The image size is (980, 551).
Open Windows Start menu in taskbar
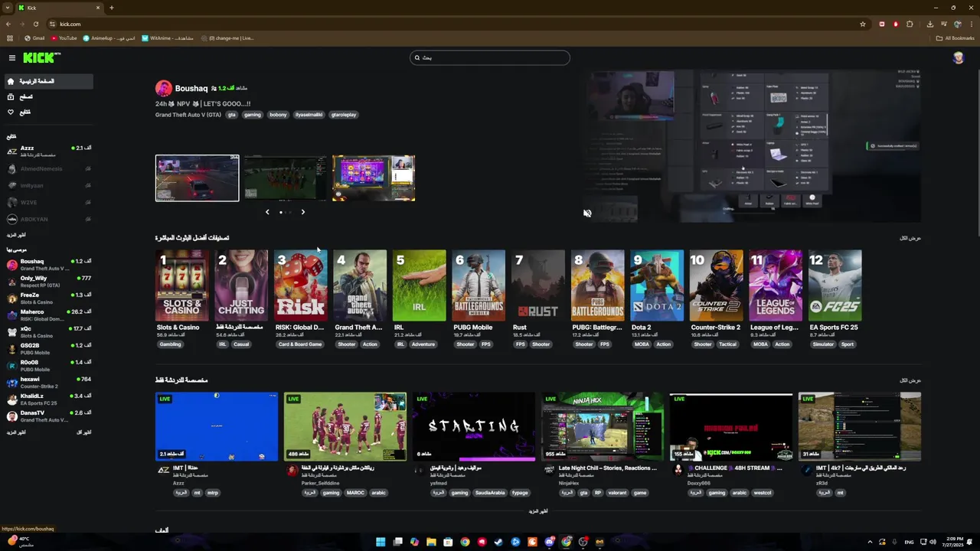pyautogui.click(x=381, y=542)
